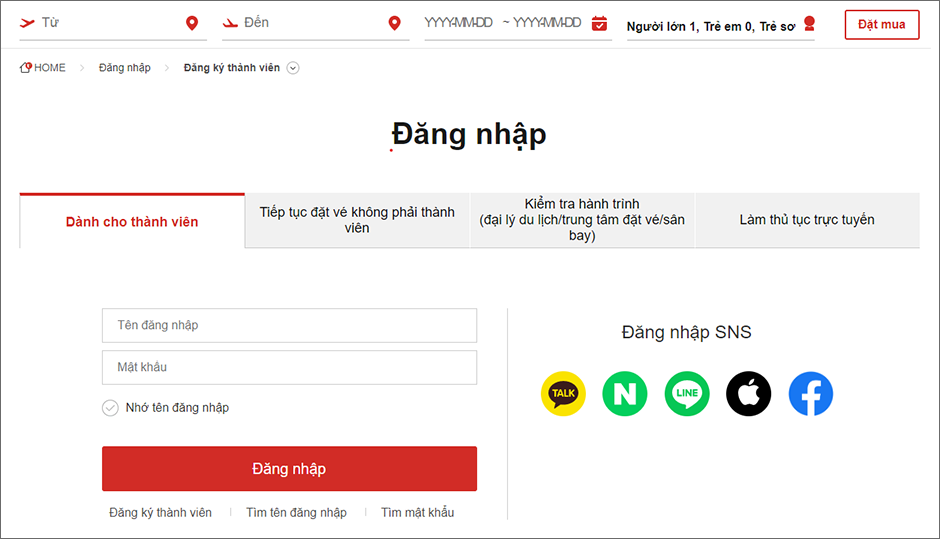Click the Đặt mua button
The image size is (940, 539).
(881, 25)
